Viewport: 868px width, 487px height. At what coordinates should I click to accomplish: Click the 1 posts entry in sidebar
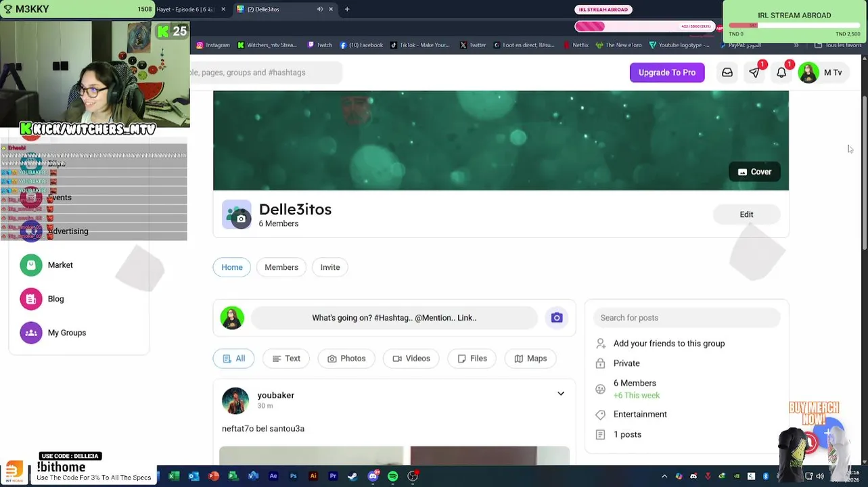pyautogui.click(x=627, y=434)
